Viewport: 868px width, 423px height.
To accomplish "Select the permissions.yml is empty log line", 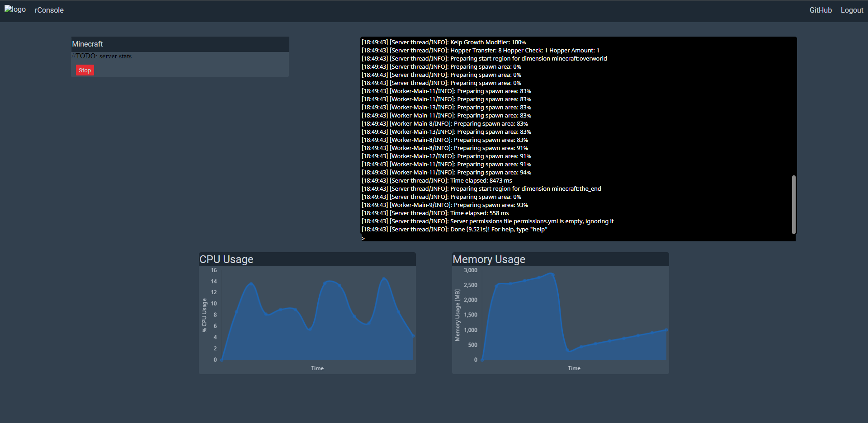I will (487, 221).
